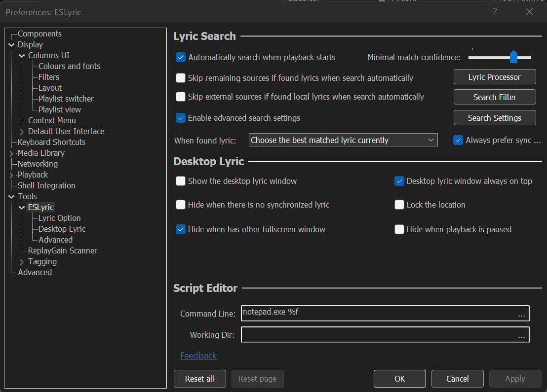The height and width of the screenshot is (392, 547).
Task: Uncheck Hide when has other fullscreen window
Action: [181, 229]
